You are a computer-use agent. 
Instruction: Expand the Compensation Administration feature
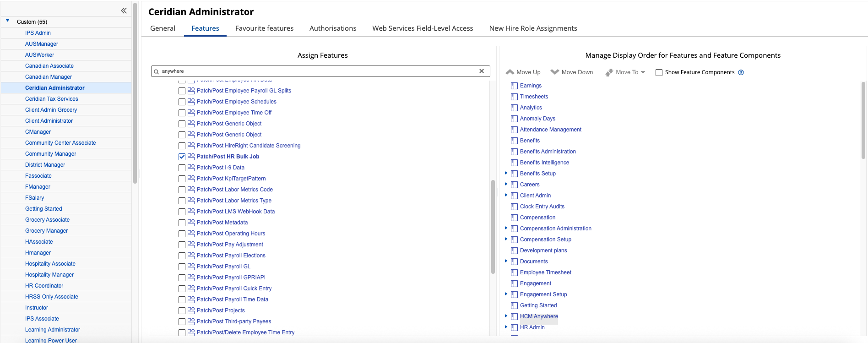pyautogui.click(x=506, y=228)
